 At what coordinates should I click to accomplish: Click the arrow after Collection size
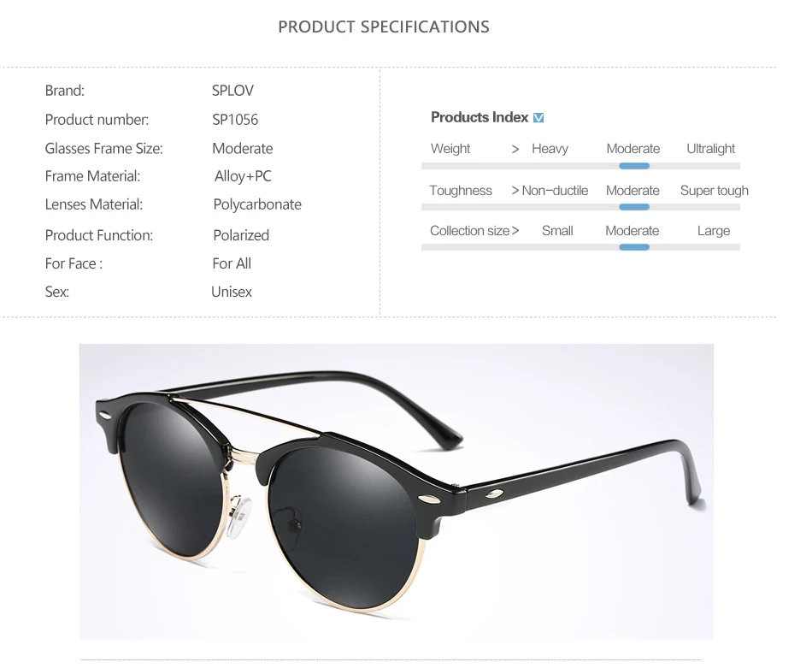point(515,231)
